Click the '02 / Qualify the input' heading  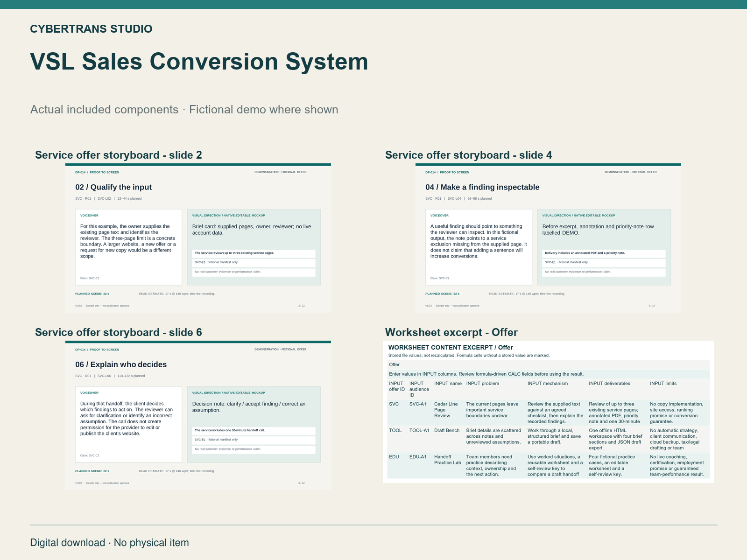pos(113,187)
